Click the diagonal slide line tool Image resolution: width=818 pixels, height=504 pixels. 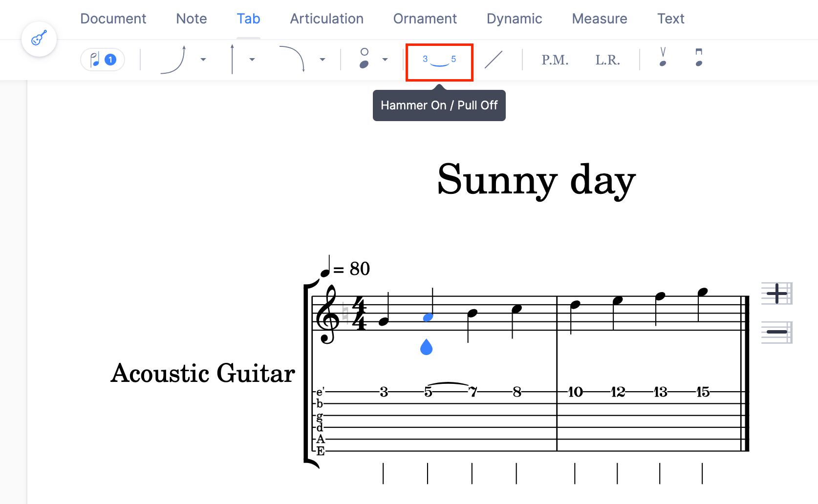[493, 60]
